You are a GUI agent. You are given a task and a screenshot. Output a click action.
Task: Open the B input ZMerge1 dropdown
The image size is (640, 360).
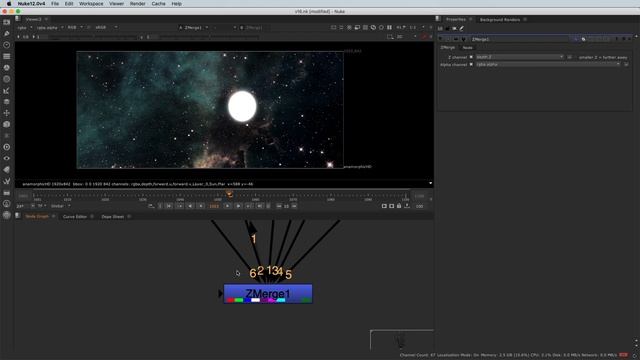click(254, 27)
